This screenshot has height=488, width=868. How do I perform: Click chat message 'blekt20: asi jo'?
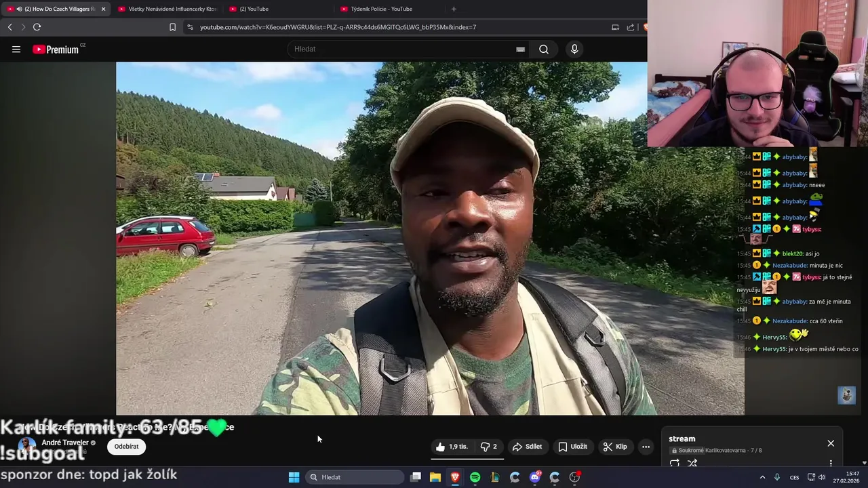778,253
